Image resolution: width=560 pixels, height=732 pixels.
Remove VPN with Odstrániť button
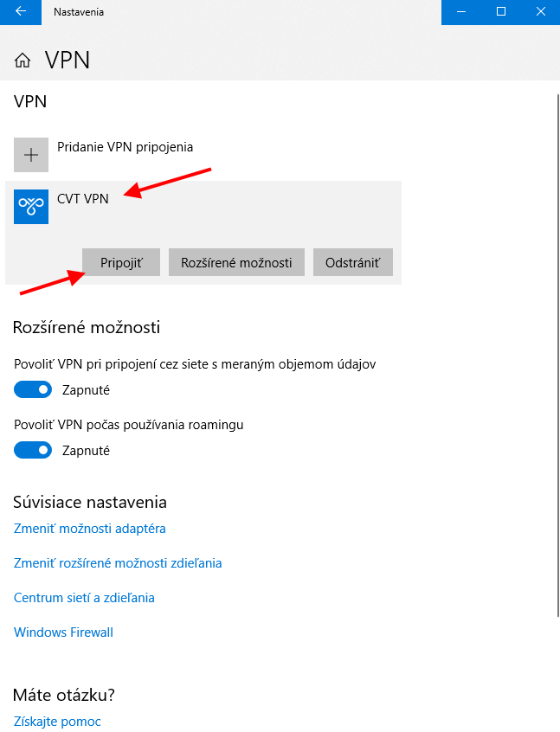(352, 262)
